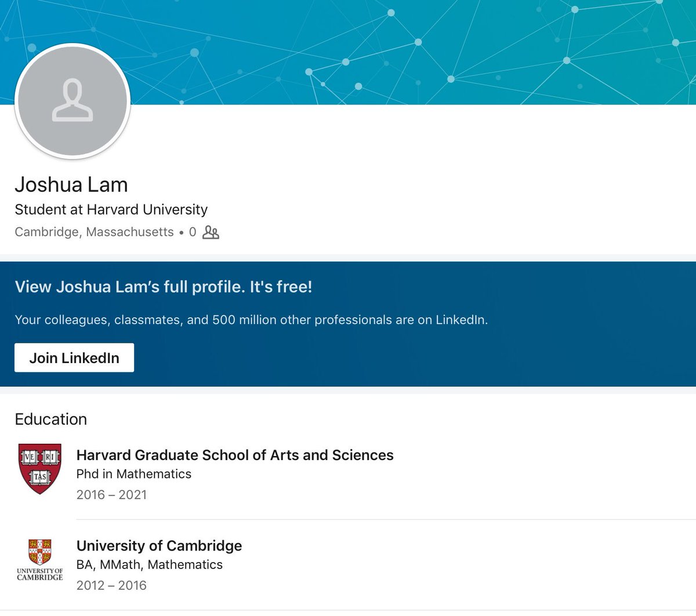The height and width of the screenshot is (616, 696).
Task: Open the University of Cambridge crest logo
Action: pyautogui.click(x=39, y=559)
